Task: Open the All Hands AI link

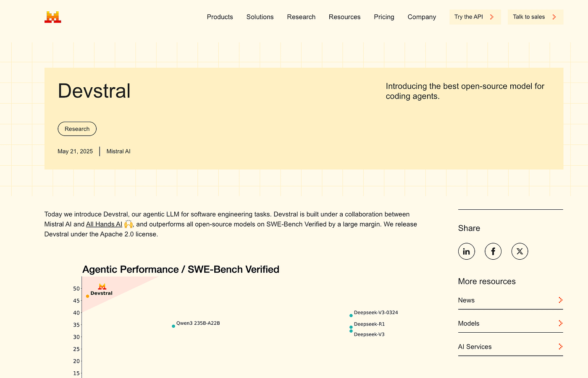Action: coord(104,224)
